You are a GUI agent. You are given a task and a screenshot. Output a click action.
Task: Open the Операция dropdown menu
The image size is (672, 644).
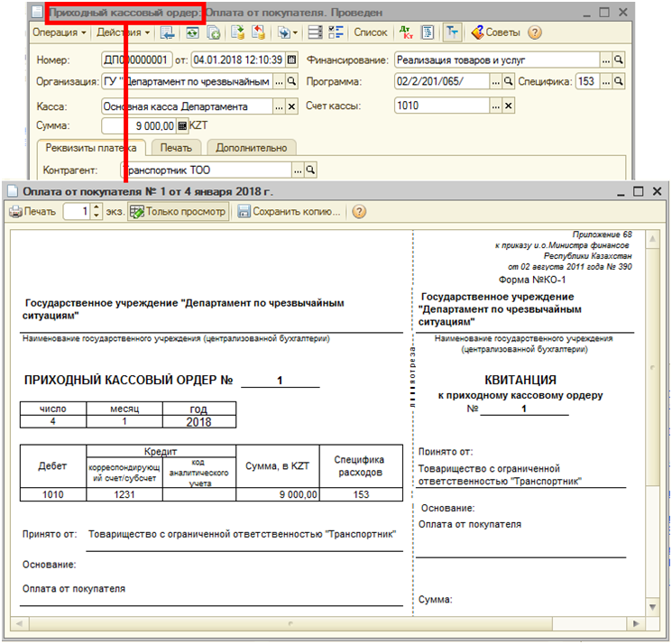(60, 32)
